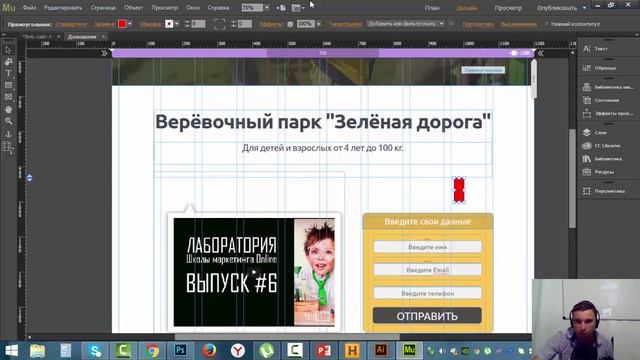Toggle the Нижний колонтитул checkbox

point(546,24)
